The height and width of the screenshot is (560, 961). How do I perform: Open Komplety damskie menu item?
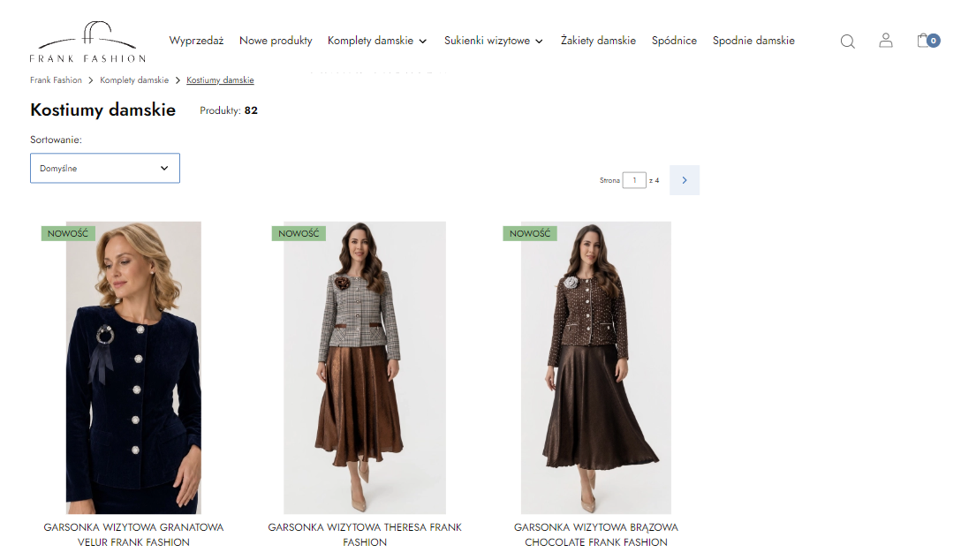pos(370,41)
